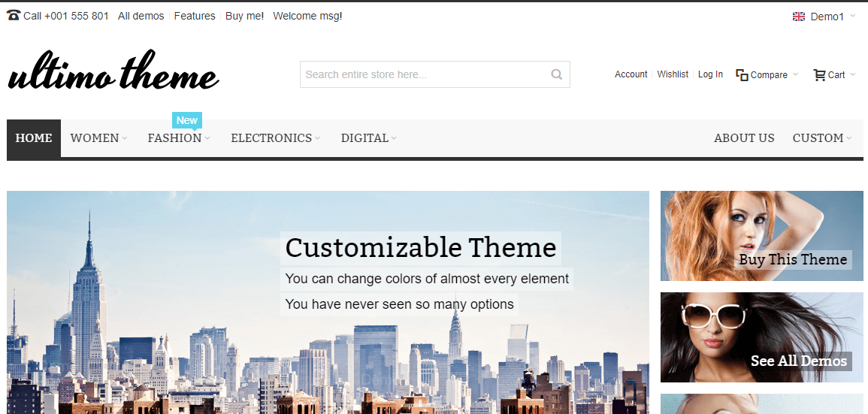Click the UK flag icon
Viewport: 868px width, 414px height.
(x=799, y=17)
